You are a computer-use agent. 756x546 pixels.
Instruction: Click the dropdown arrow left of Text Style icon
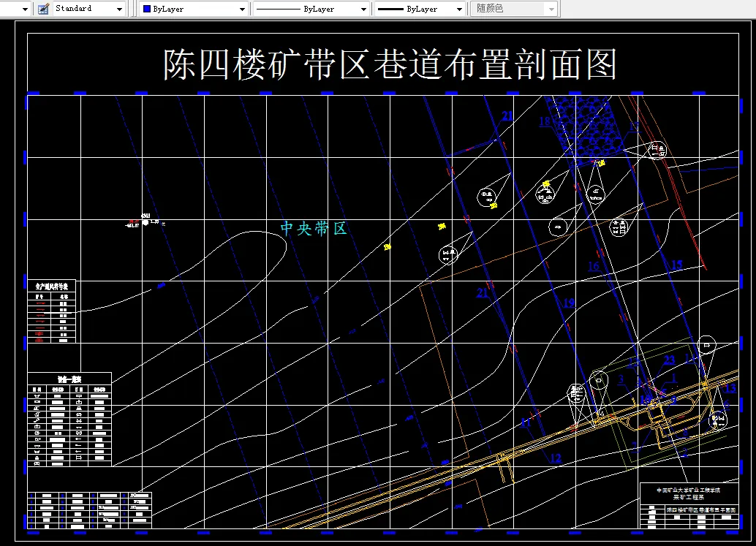tap(25, 10)
